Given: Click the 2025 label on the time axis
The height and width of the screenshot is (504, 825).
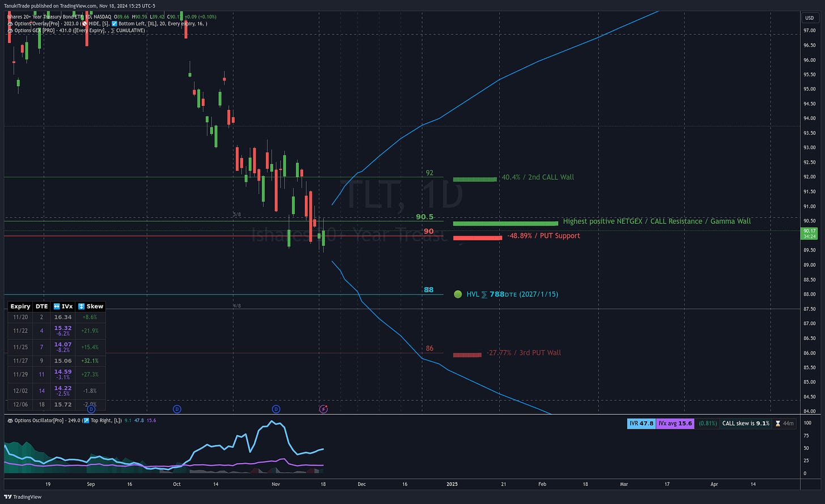Looking at the screenshot, I should (452, 484).
